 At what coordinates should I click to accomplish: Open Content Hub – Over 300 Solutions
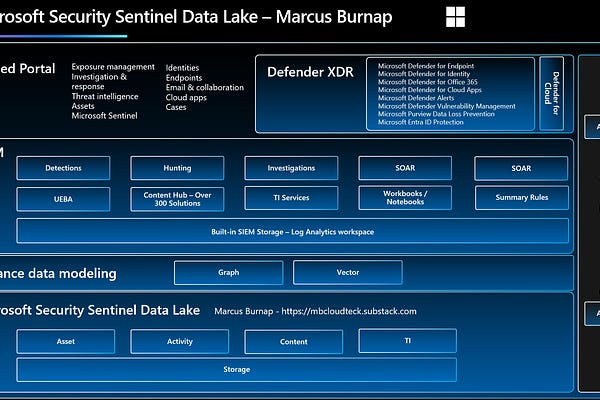pos(177,199)
